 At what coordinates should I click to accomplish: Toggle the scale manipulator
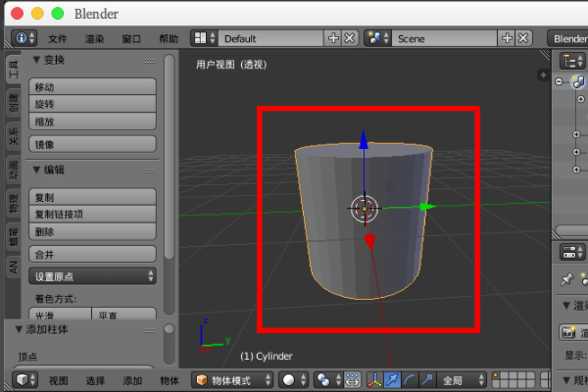click(x=426, y=380)
